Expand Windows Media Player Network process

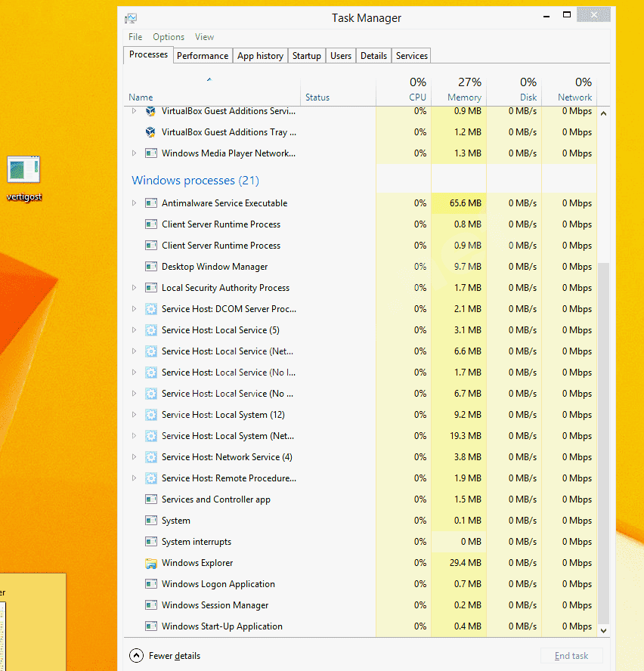pos(135,153)
